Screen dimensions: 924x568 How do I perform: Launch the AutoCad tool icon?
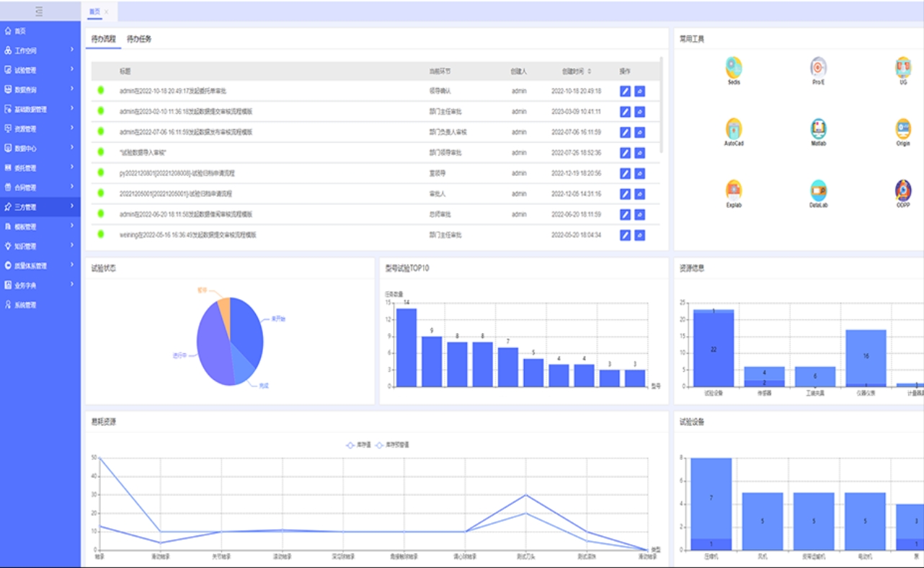click(734, 129)
